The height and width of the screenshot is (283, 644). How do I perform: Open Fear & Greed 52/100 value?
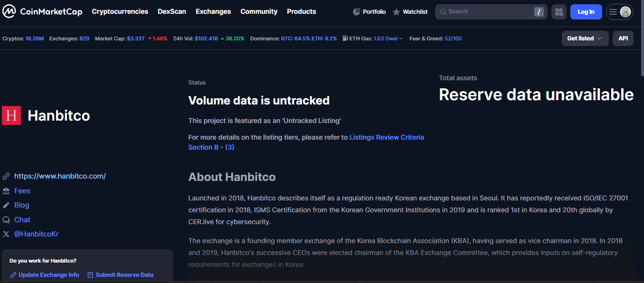point(453,38)
